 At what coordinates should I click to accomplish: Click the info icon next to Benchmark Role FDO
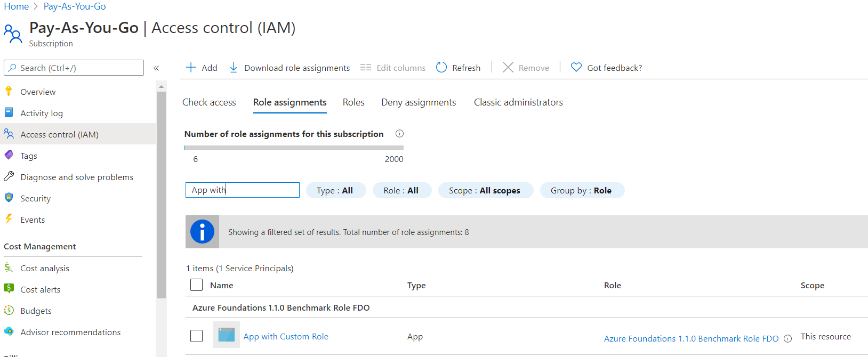click(x=788, y=339)
